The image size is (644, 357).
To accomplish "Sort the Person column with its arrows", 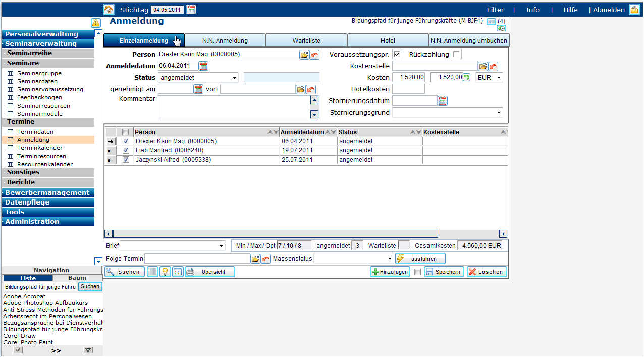I will [x=273, y=132].
